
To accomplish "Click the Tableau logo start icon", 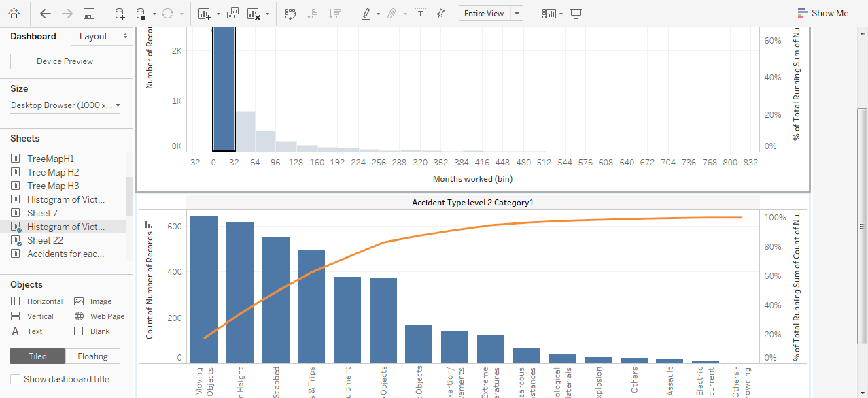I will 14,14.
